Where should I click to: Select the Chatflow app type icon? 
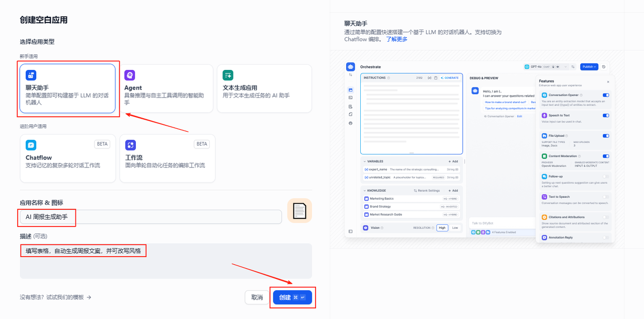[31, 145]
